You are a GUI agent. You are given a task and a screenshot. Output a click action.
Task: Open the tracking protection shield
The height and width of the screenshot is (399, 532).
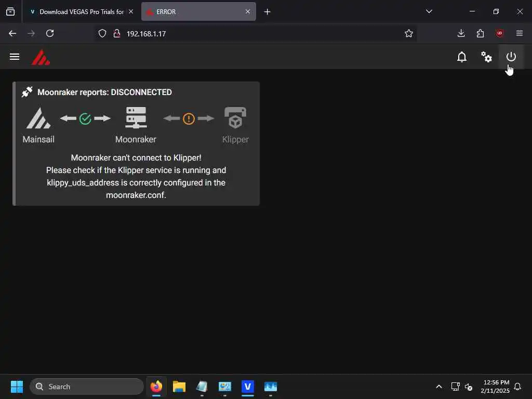[102, 33]
